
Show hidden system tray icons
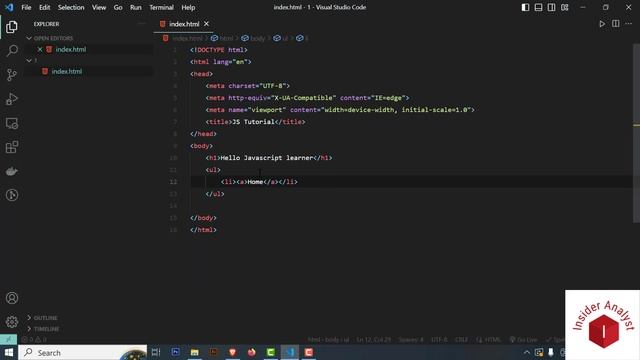coord(527,352)
